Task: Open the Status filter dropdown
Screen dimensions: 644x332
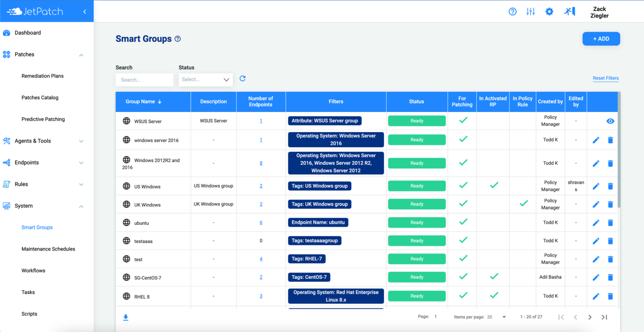Action: tap(205, 80)
